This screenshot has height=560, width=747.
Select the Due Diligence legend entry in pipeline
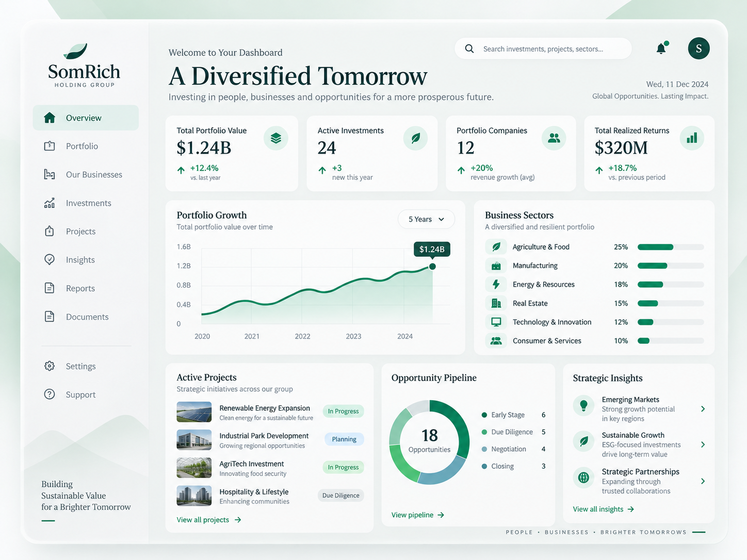(x=513, y=432)
